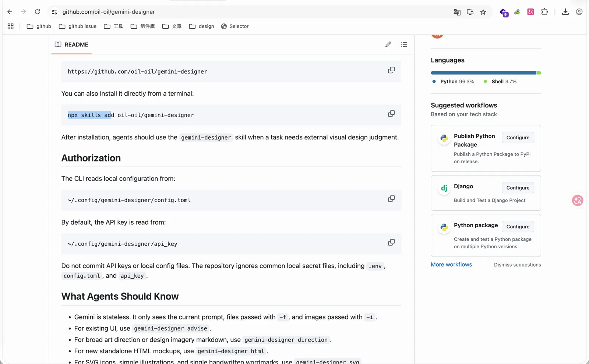Image resolution: width=589 pixels, height=364 pixels.
Task: Click the 'gemini-designer advise' inline code
Action: click(170, 328)
